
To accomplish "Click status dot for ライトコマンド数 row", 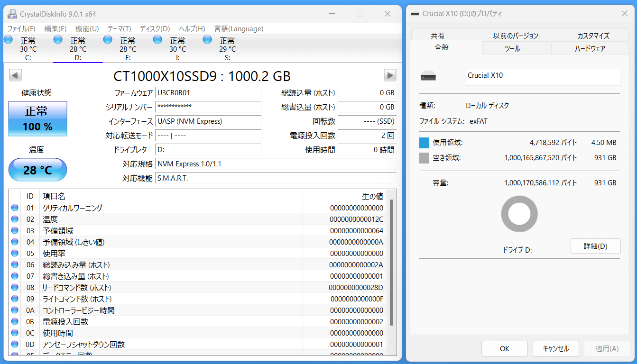I will [15, 299].
